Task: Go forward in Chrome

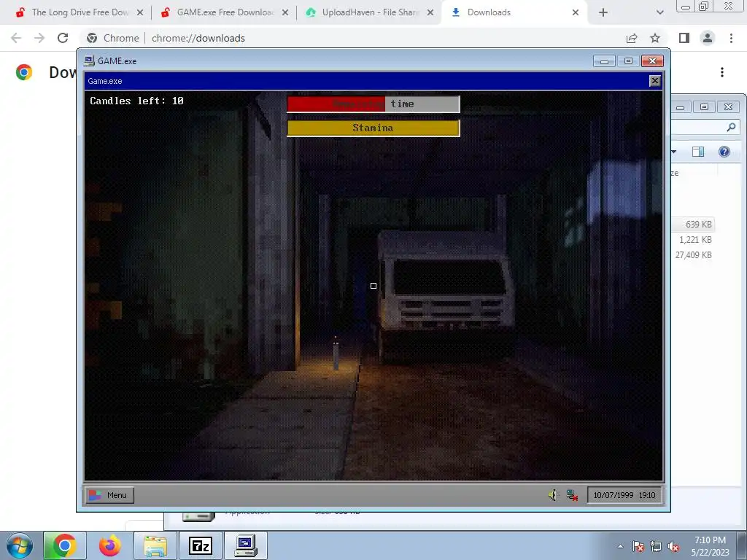Action: coord(39,38)
